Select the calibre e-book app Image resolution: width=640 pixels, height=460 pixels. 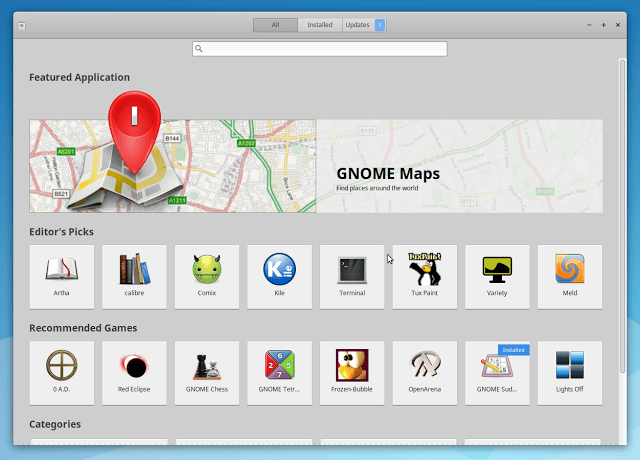[134, 276]
